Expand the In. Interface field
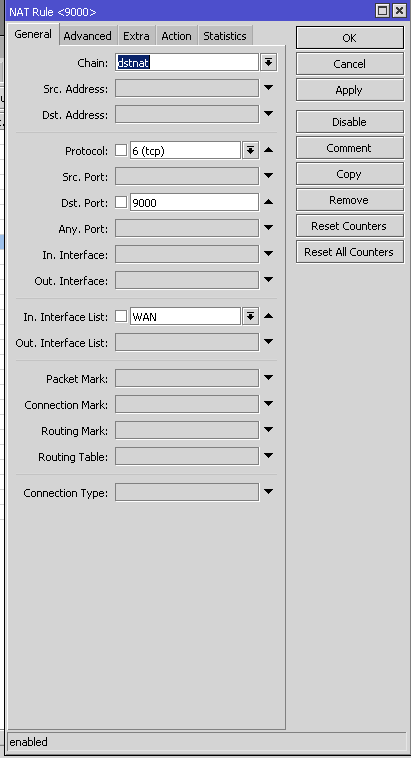This screenshot has height=758, width=411. coord(269,253)
